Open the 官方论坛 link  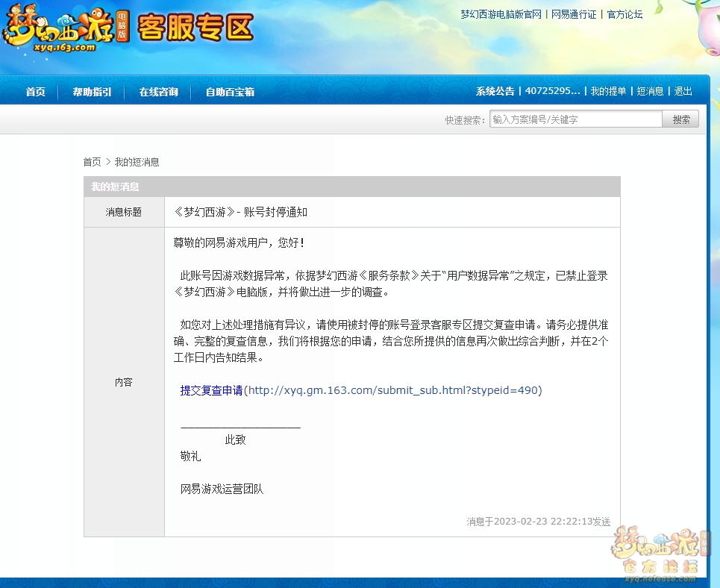624,14
